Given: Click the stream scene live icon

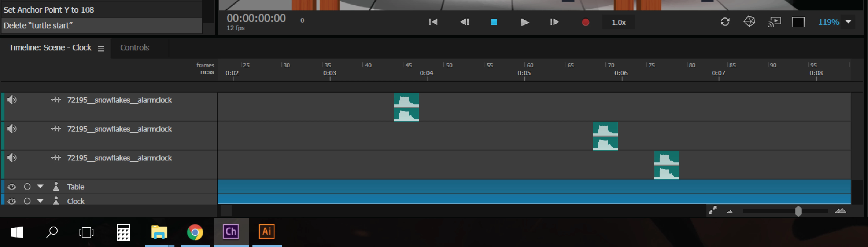Looking at the screenshot, I should [x=774, y=22].
